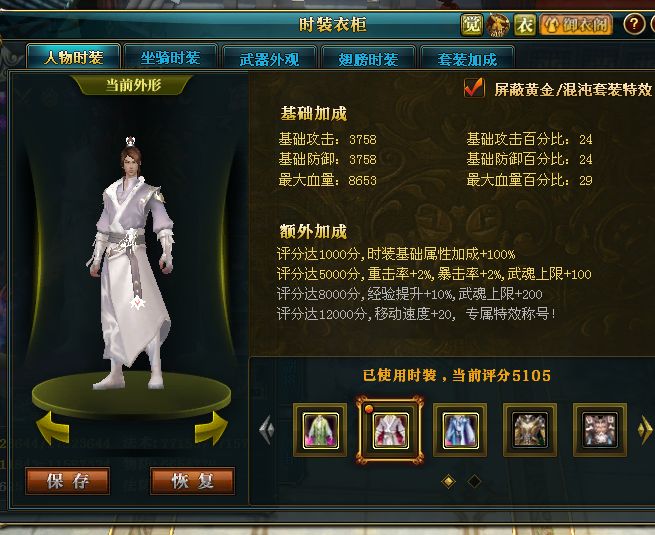Show previous costumes with left chevron arrow

pyautogui.click(x=267, y=430)
